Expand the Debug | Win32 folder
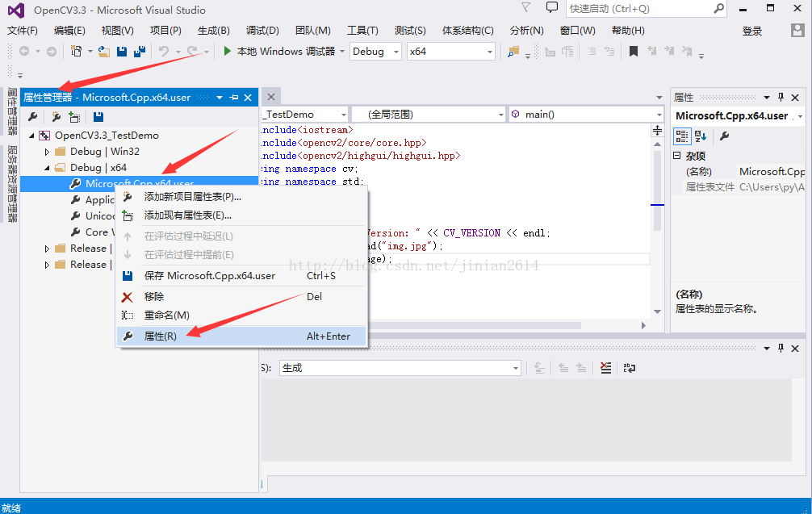Screen dimensions: 812x514 (x=47, y=152)
